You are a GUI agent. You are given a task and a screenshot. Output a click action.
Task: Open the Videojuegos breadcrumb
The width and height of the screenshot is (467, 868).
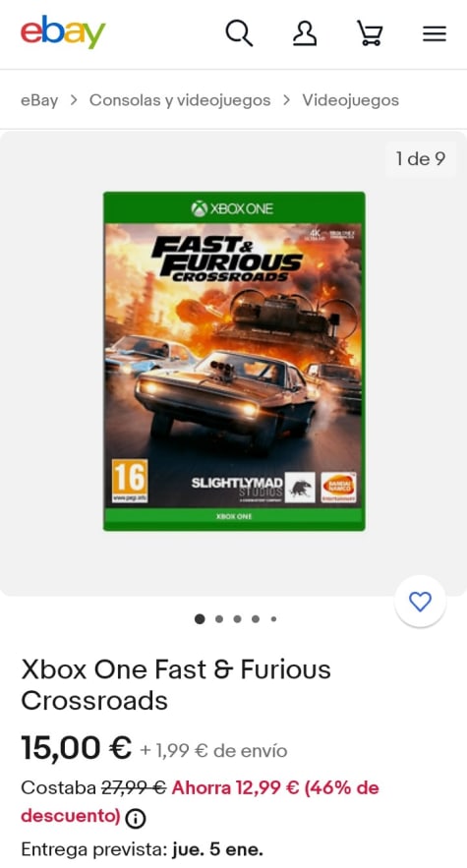[351, 100]
